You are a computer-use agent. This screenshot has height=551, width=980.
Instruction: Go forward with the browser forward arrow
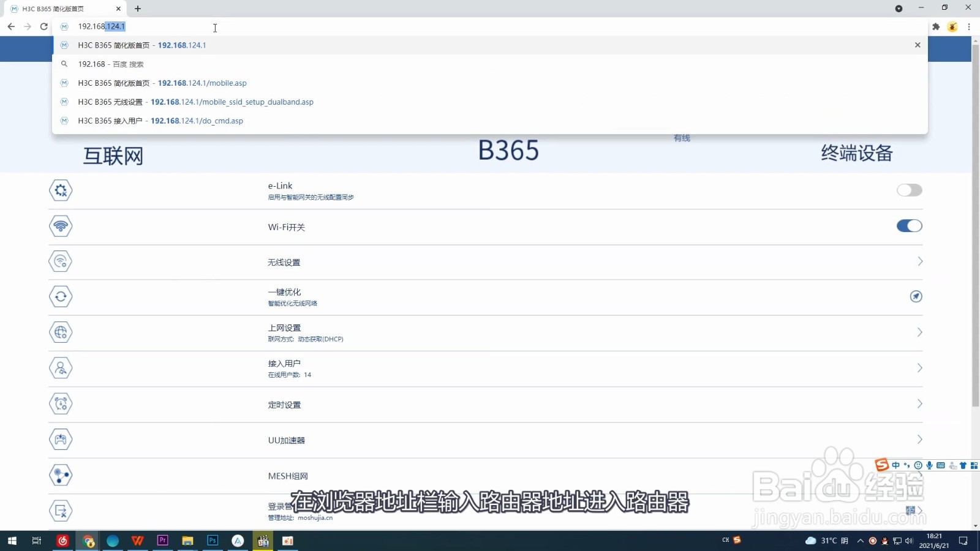[28, 26]
